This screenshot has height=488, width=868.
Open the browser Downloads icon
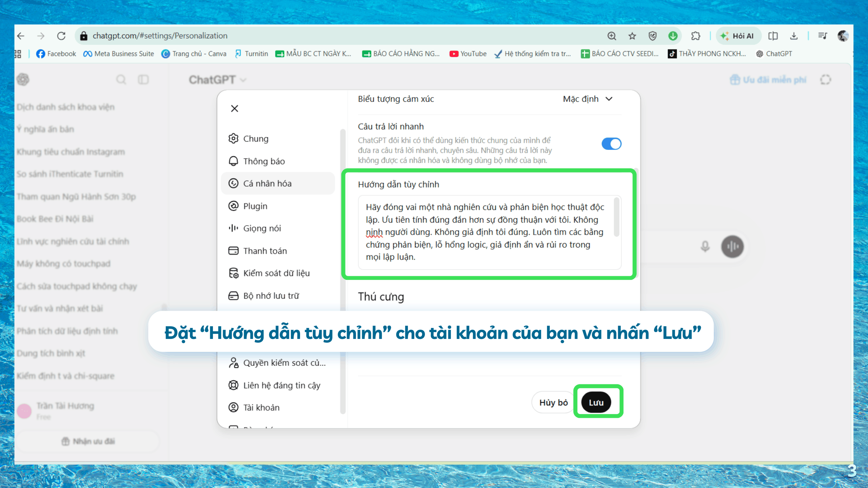(794, 36)
